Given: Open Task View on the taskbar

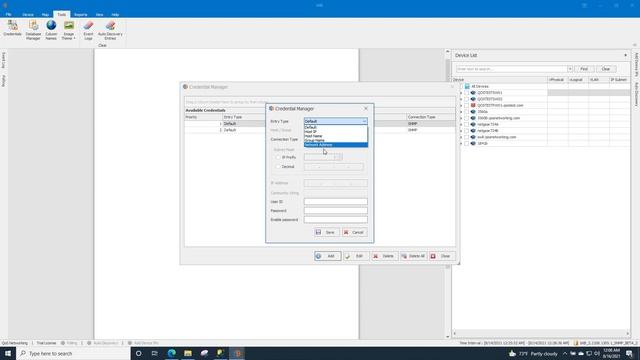Looking at the screenshot, I should pos(155,353).
